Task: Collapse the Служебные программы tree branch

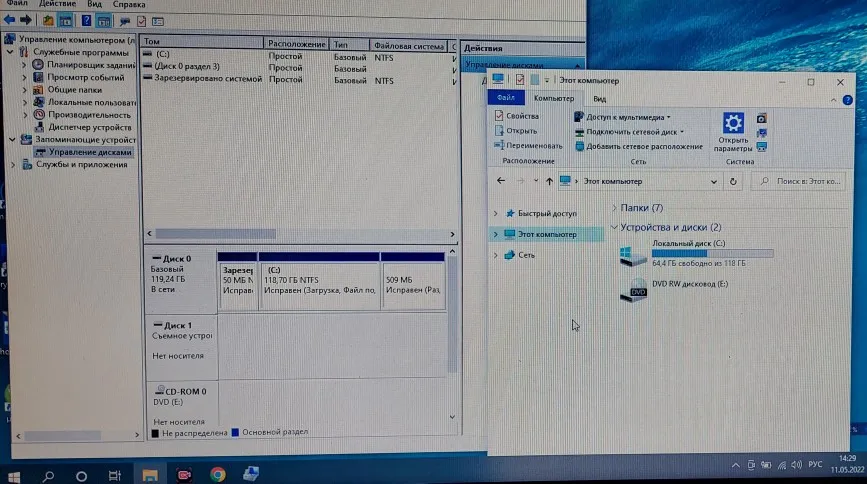Action: click(10, 52)
